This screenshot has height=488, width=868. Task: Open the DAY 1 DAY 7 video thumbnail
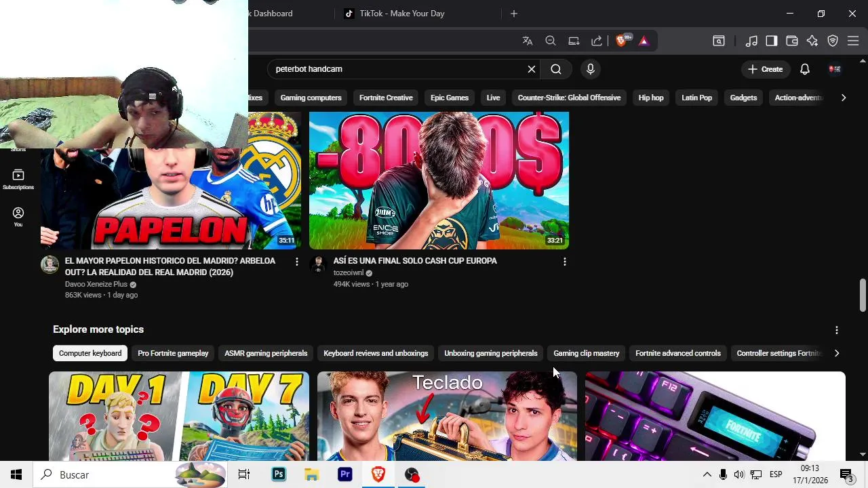coord(179,416)
